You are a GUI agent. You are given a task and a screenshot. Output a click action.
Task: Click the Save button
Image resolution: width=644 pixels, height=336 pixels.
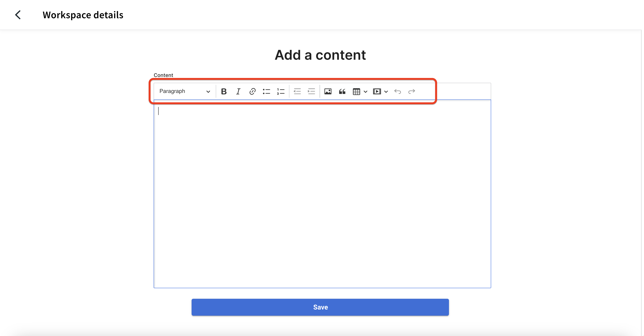pyautogui.click(x=320, y=307)
